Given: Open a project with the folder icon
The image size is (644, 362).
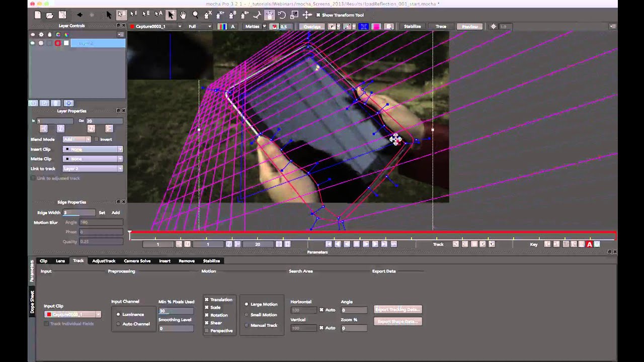Looking at the screenshot, I should pyautogui.click(x=50, y=15).
